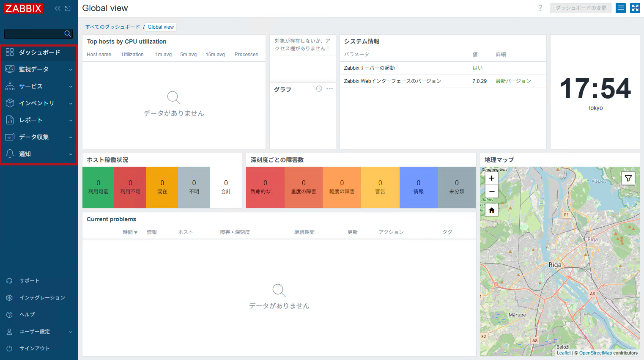This screenshot has height=360, width=644.
Task: Click the red 利用不可 host tile
Action: pos(130,187)
